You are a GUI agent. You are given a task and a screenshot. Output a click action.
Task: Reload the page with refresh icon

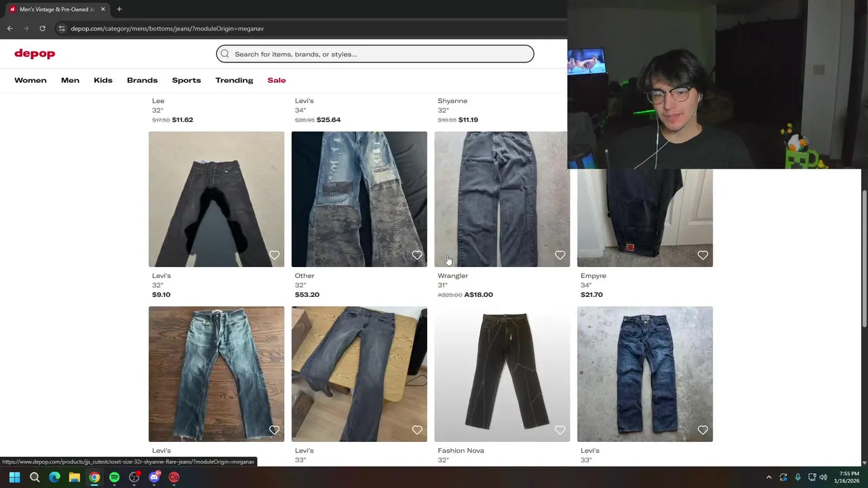tap(42, 28)
